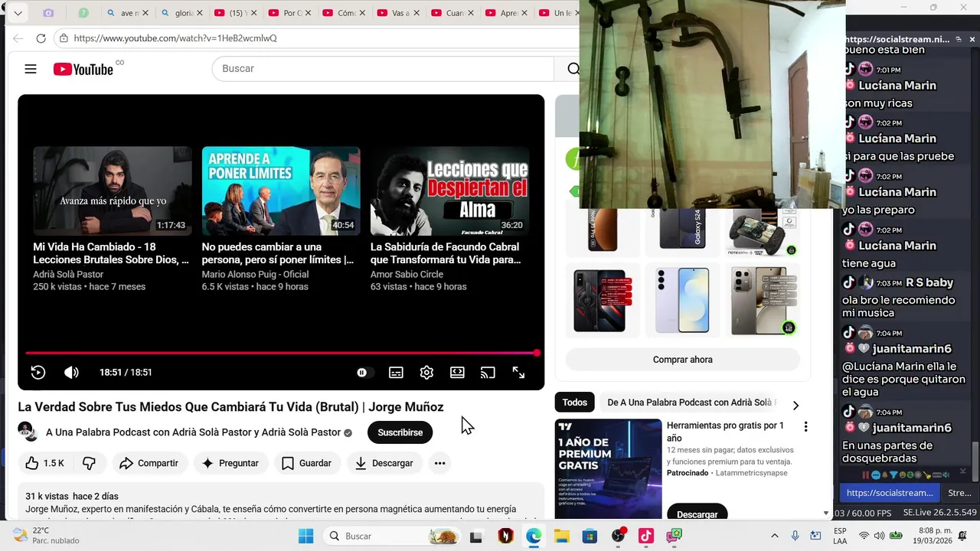Image resolution: width=980 pixels, height=551 pixels.
Task: Select the Todos filter chip
Action: pos(575,403)
